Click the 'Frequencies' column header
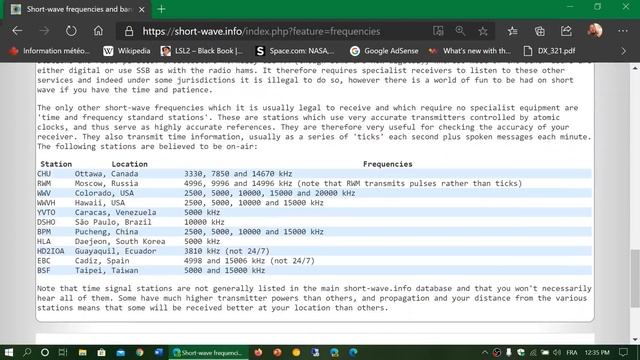640x360 pixels. click(x=388, y=164)
